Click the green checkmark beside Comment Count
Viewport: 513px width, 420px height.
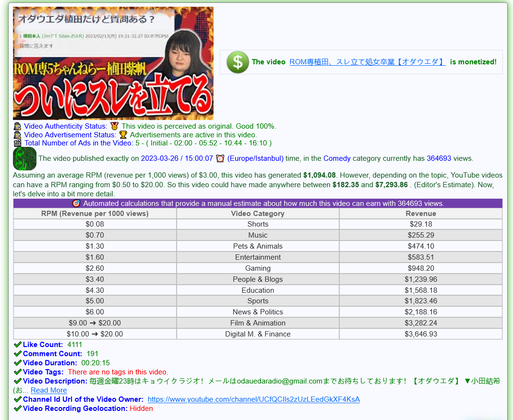(18, 354)
